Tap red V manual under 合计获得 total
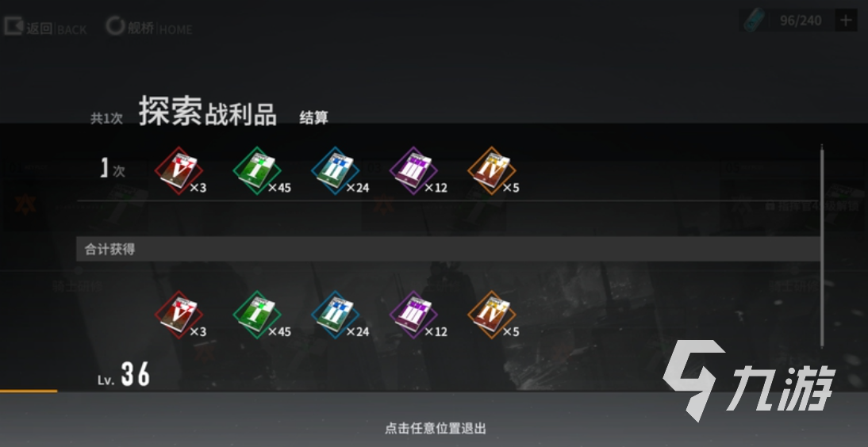This screenshot has width=868, height=447. pyautogui.click(x=179, y=315)
